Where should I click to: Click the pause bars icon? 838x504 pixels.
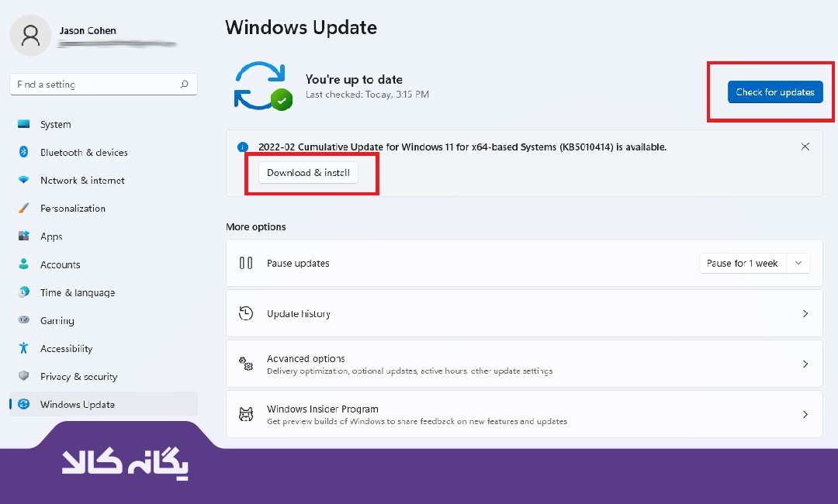pyautogui.click(x=246, y=263)
